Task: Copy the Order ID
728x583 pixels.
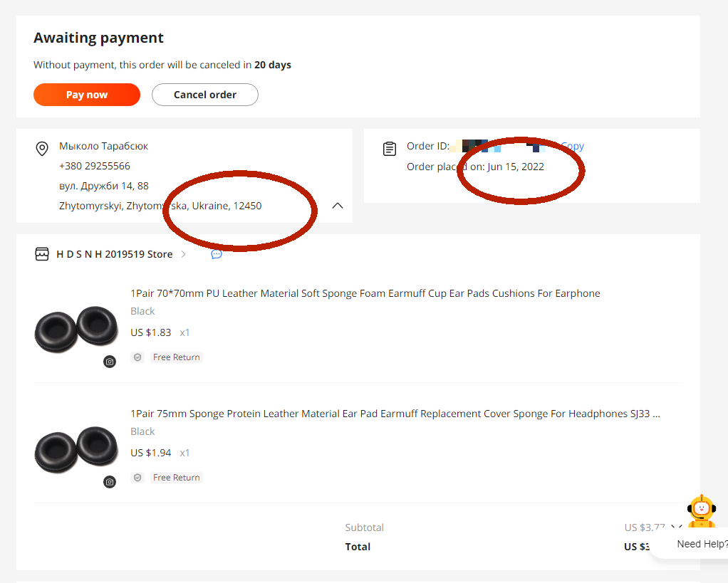Action: 573,146
